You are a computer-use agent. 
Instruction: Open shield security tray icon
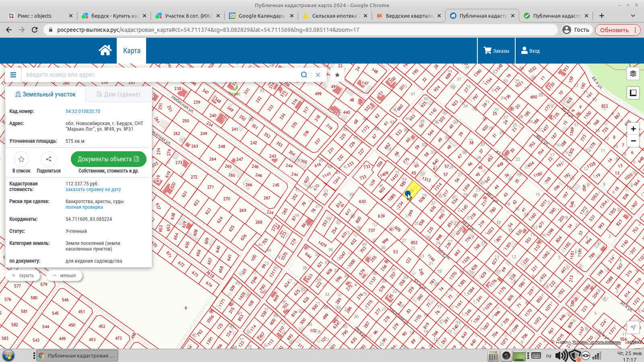pyautogui.click(x=575, y=356)
